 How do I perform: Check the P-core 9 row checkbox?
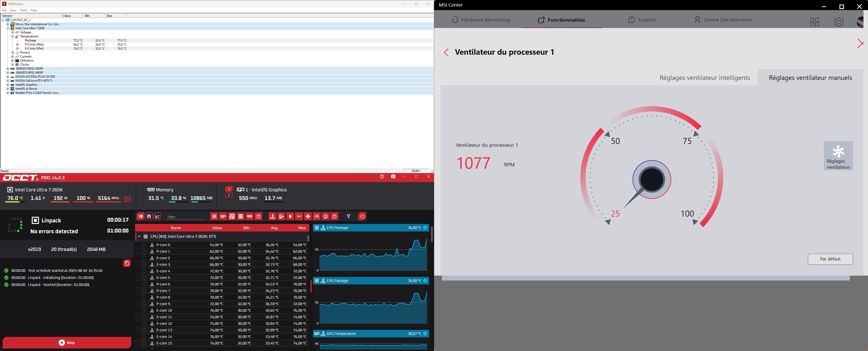[144, 304]
